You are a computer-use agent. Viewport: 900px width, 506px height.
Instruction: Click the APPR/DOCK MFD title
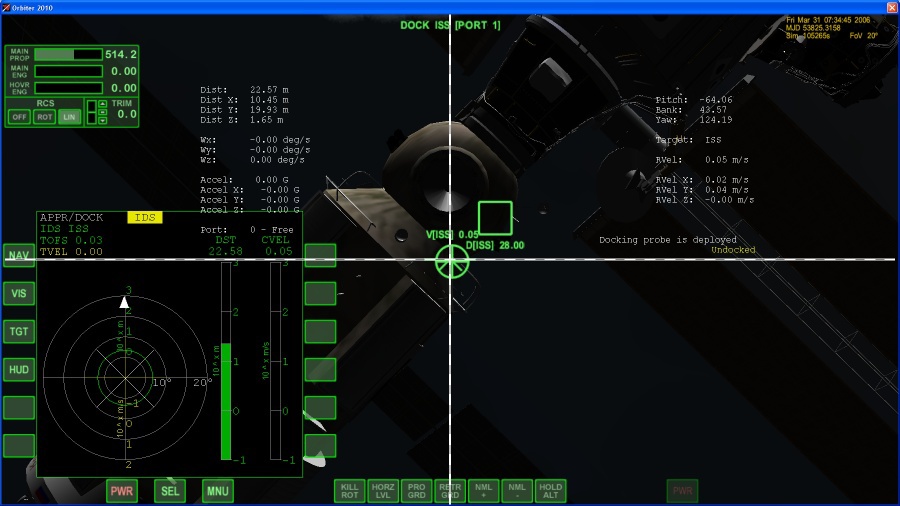71,217
